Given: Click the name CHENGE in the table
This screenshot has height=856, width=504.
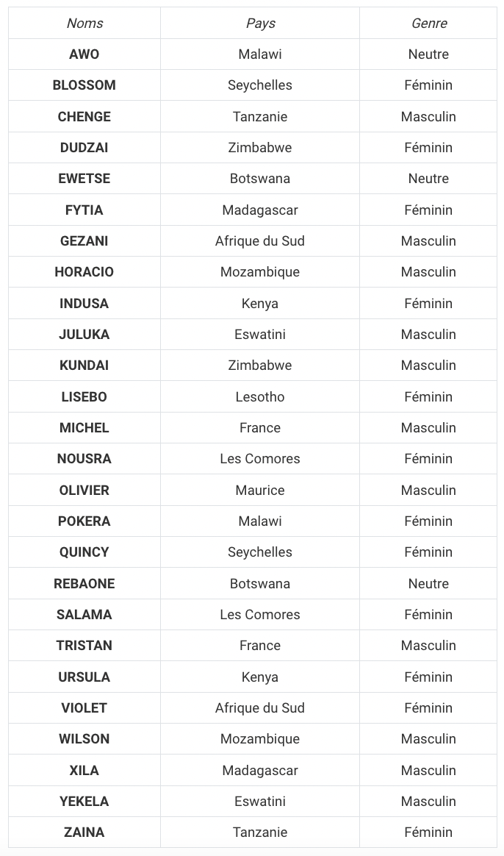Looking at the screenshot, I should pyautogui.click(x=84, y=117).
